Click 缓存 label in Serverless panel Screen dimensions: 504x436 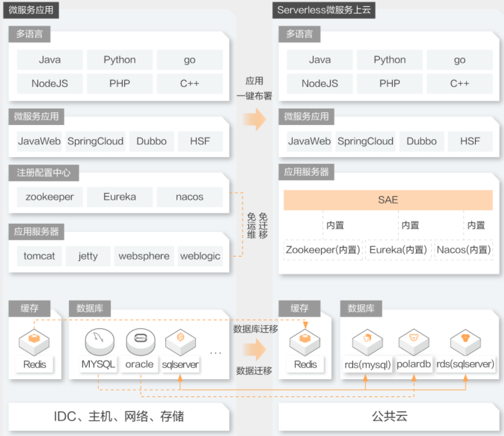point(299,309)
